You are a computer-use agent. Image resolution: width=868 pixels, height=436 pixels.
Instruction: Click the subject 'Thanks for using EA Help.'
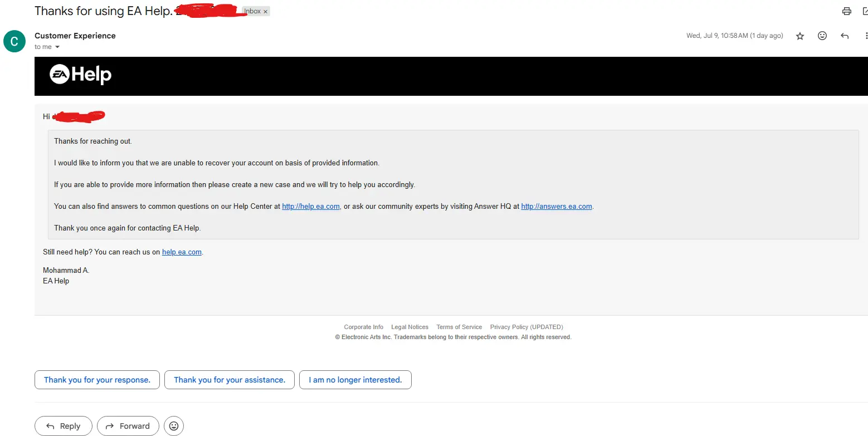(104, 11)
